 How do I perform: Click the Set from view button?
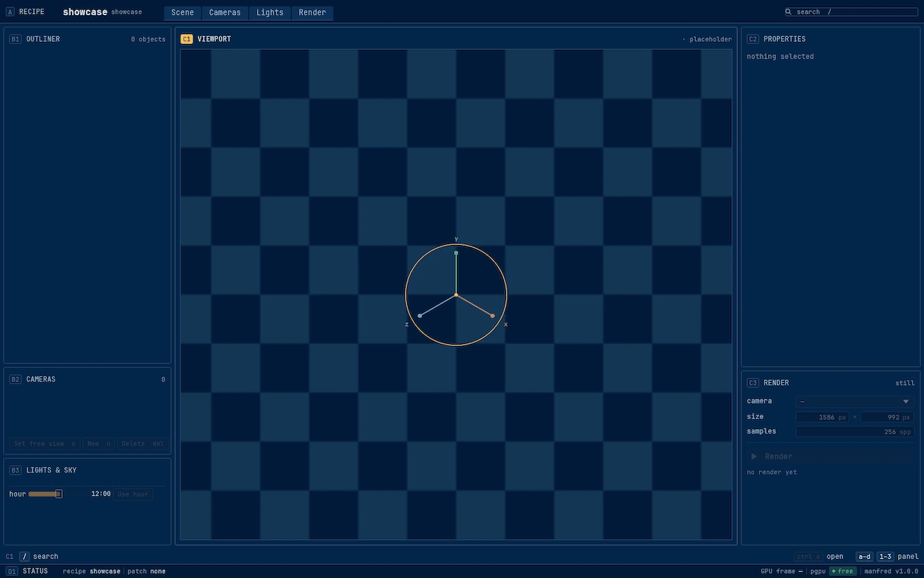tap(45, 444)
